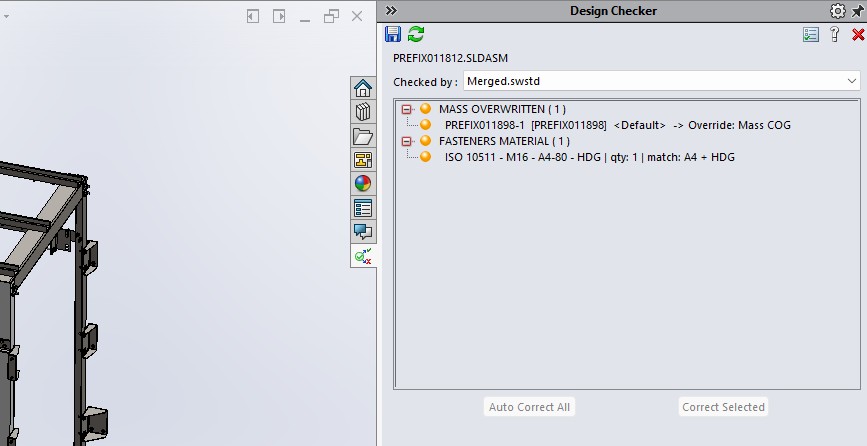Close the Design Checker with red X
This screenshot has width=867, height=446.
tap(857, 35)
